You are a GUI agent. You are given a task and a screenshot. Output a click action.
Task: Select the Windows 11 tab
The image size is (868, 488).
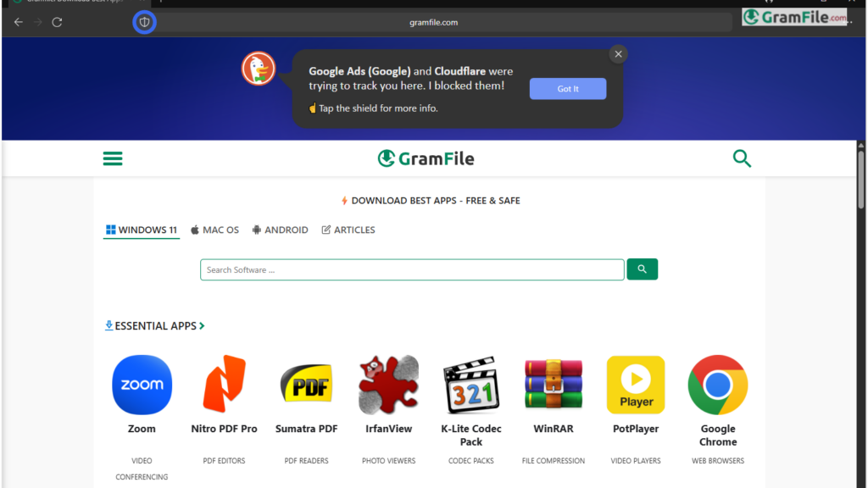[x=142, y=230]
